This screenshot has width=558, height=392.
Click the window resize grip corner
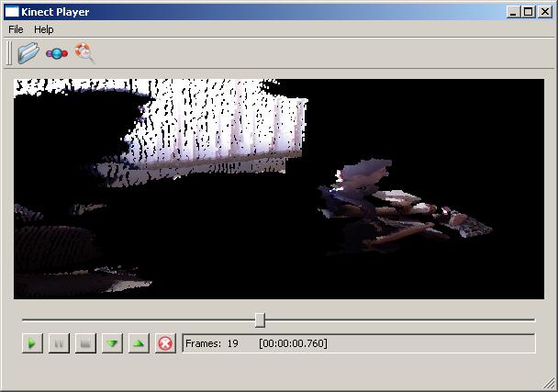(550, 383)
